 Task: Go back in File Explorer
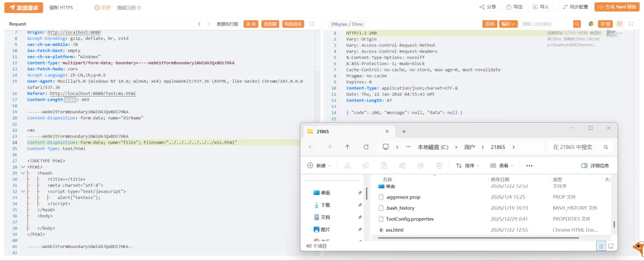[x=311, y=147]
